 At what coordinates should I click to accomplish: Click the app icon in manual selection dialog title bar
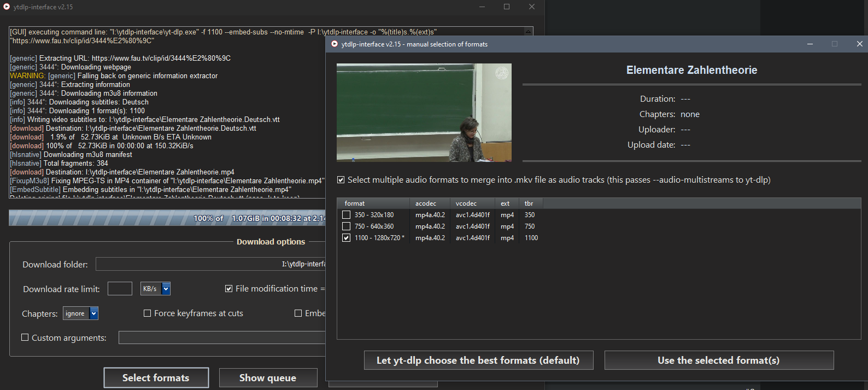pyautogui.click(x=335, y=44)
